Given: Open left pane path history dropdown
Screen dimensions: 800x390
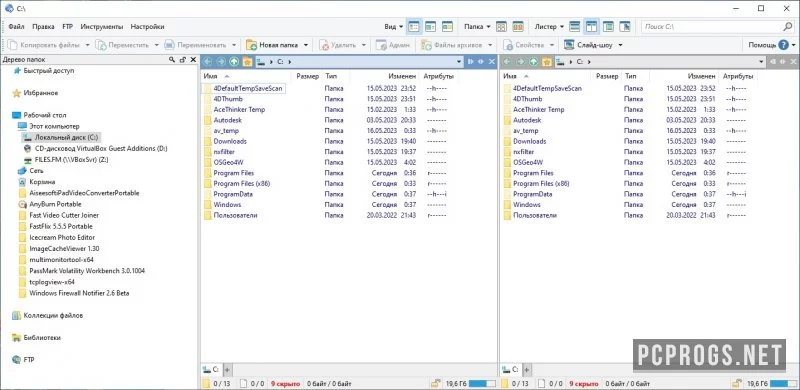Looking at the screenshot, I should (459, 62).
